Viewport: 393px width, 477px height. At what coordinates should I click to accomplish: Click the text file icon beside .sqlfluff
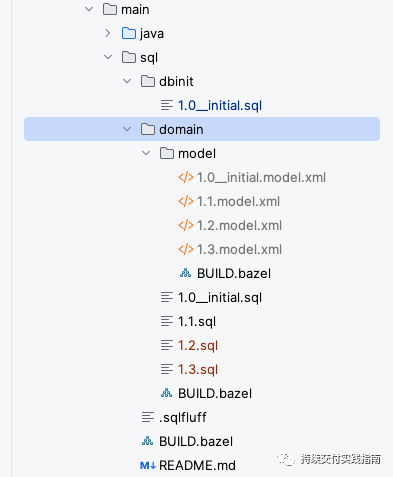pyautogui.click(x=148, y=417)
